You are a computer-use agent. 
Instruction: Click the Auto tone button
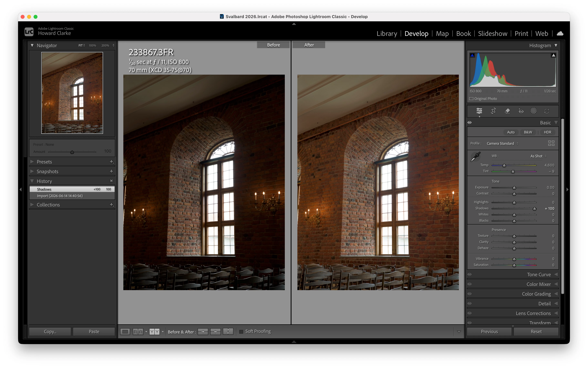[x=511, y=132]
